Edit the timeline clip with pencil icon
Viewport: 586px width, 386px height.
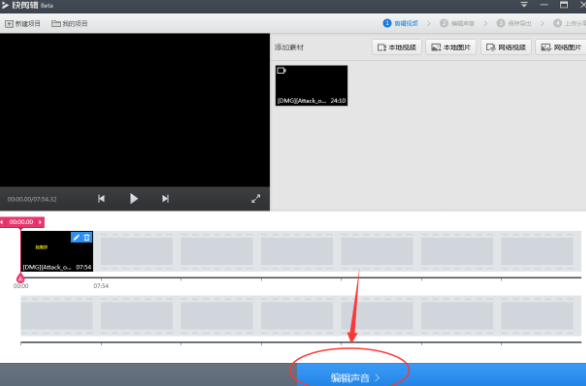(x=76, y=237)
